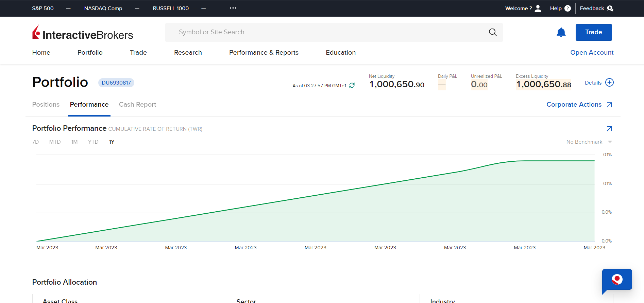This screenshot has height=303, width=644.
Task: Open the Portfolio menu item
Action: point(90,52)
